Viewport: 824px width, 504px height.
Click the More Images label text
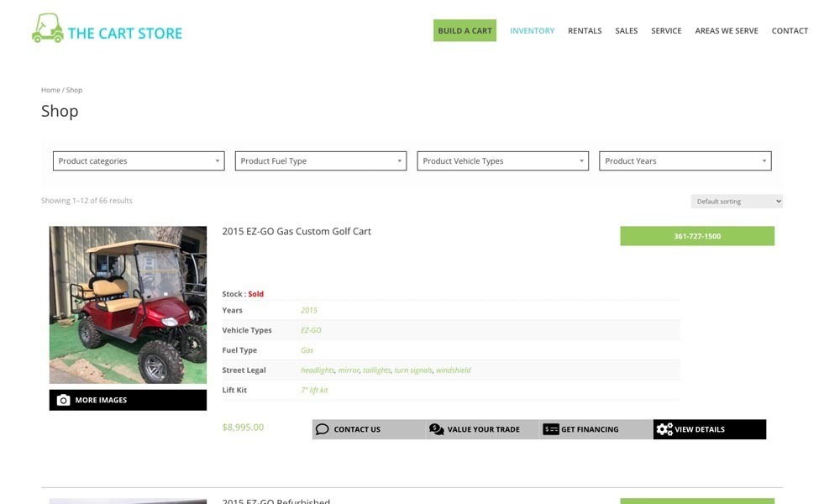pyautogui.click(x=101, y=400)
